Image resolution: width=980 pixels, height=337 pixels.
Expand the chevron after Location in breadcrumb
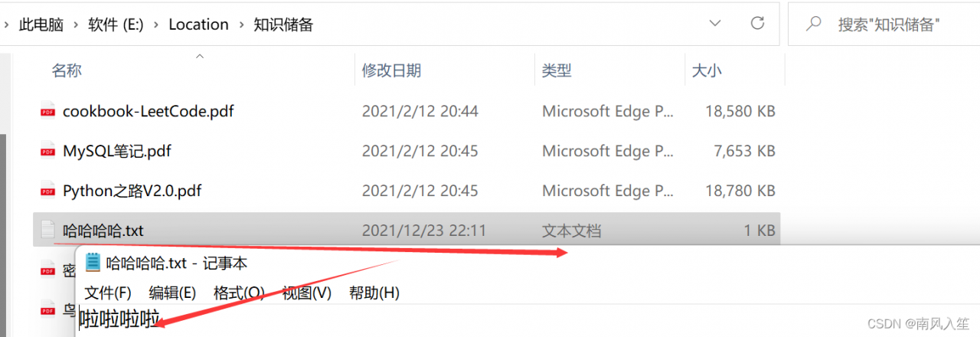coord(241,25)
